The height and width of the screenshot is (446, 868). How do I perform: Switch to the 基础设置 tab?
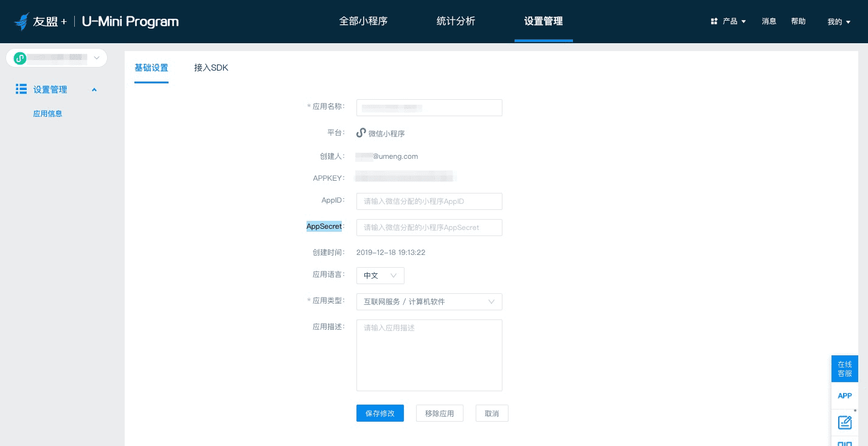151,68
